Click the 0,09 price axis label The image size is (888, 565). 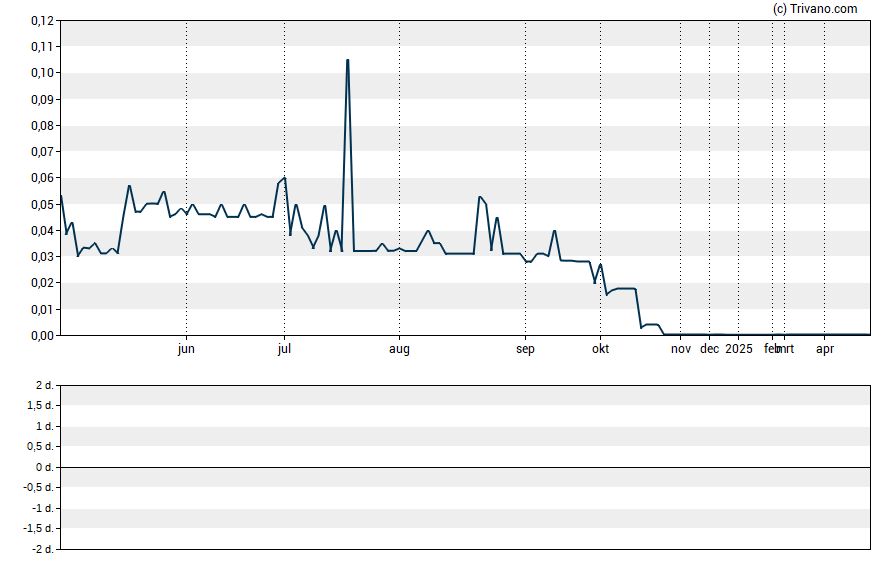tap(42, 100)
